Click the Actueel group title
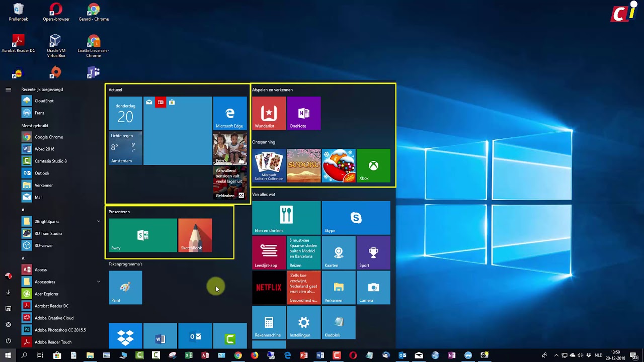Screen dimensions: 644x362 pos(115,90)
